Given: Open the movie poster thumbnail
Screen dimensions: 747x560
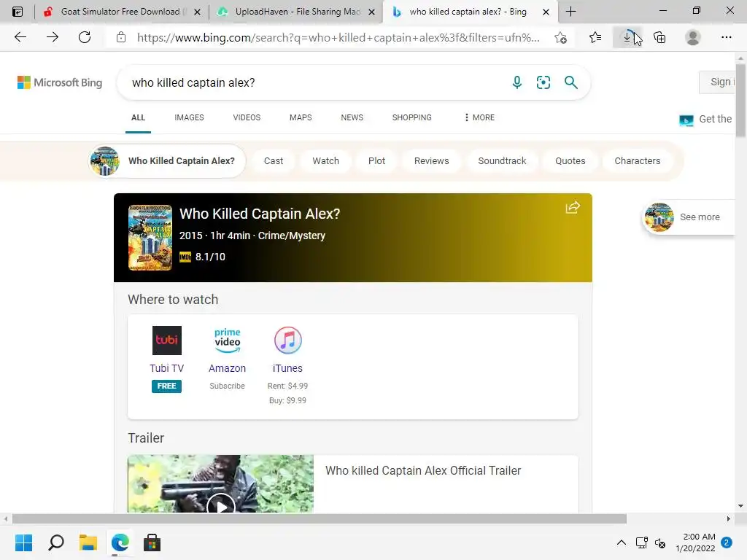Looking at the screenshot, I should [x=150, y=238].
